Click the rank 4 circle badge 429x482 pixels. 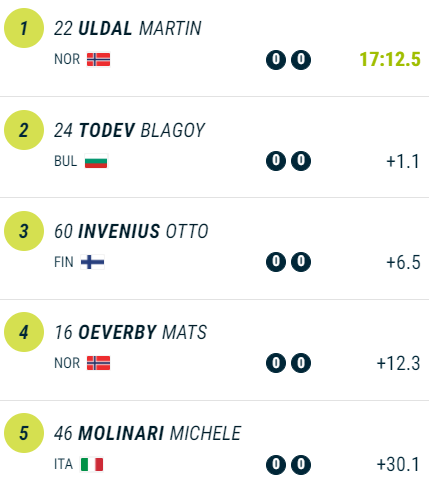tap(24, 332)
